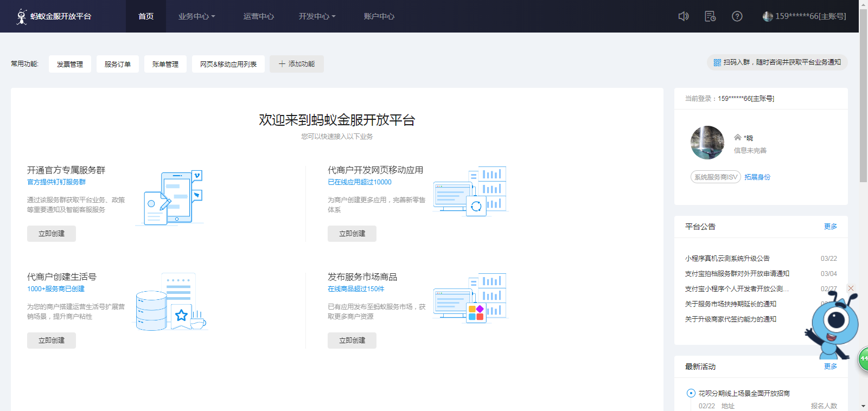
Task: Close the floating ant mascot assistant
Action: pos(851,288)
